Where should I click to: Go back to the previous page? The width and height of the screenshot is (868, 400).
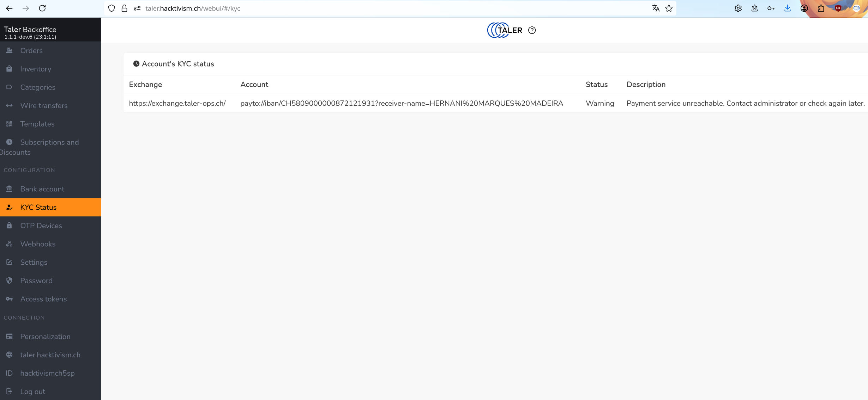pos(9,8)
